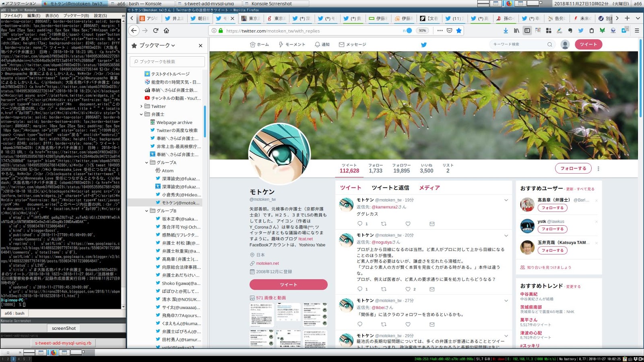Click Twitter bird extension icon in toolbar
This screenshot has width=644, height=362.
(581, 31)
